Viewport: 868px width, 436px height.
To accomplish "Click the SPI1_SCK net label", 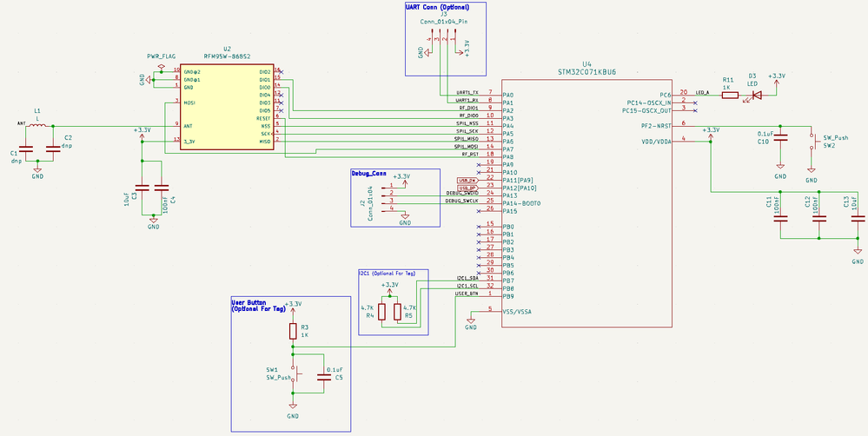I will pyautogui.click(x=467, y=131).
